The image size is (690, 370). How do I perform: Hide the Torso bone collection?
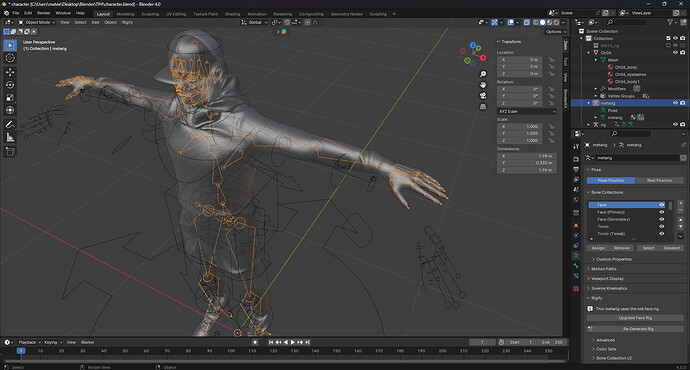[661, 226]
